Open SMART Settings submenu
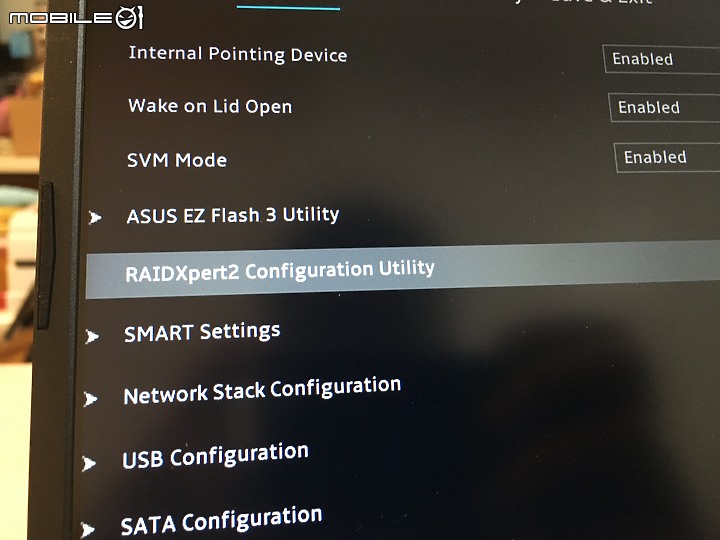This screenshot has height=540, width=720. 202,332
